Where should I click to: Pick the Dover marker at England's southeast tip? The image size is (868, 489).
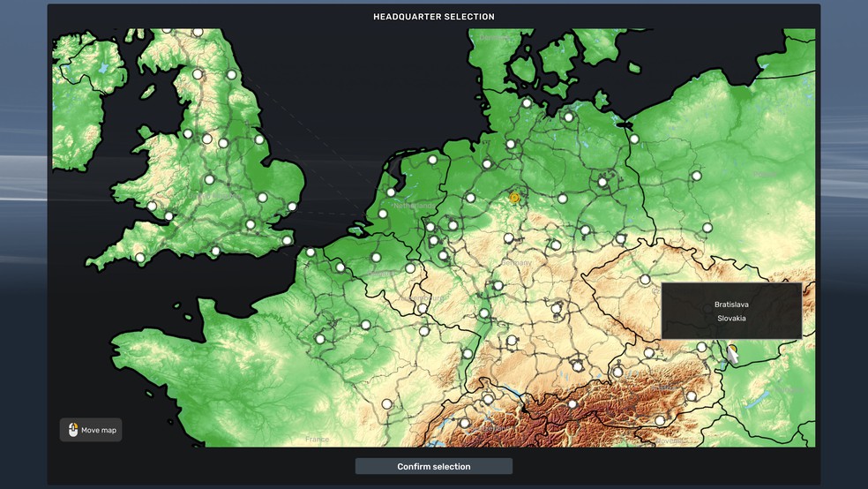(287, 240)
